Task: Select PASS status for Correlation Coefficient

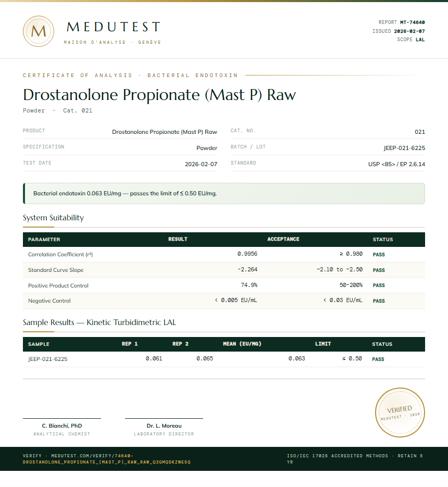Action: point(379,255)
